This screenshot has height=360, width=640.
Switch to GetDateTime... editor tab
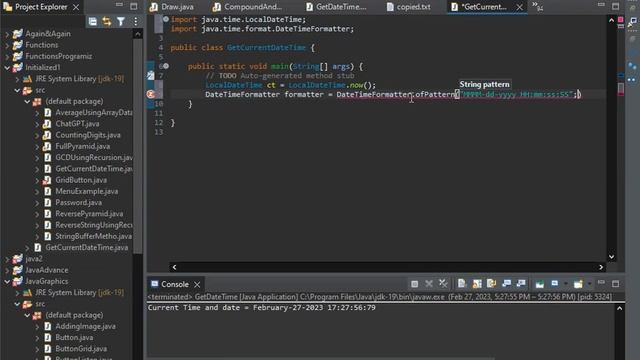click(x=336, y=7)
